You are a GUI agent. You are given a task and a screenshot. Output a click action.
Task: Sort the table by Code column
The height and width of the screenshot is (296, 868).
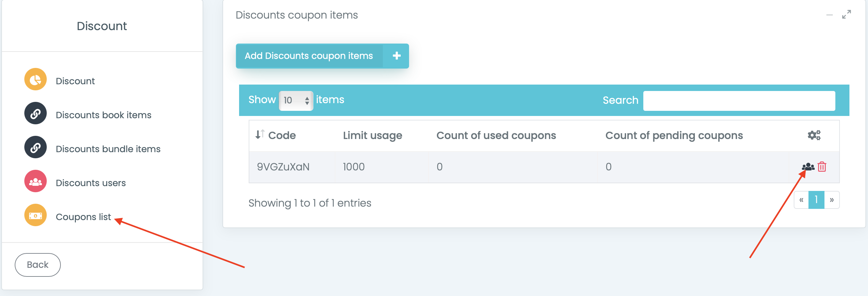tap(276, 135)
